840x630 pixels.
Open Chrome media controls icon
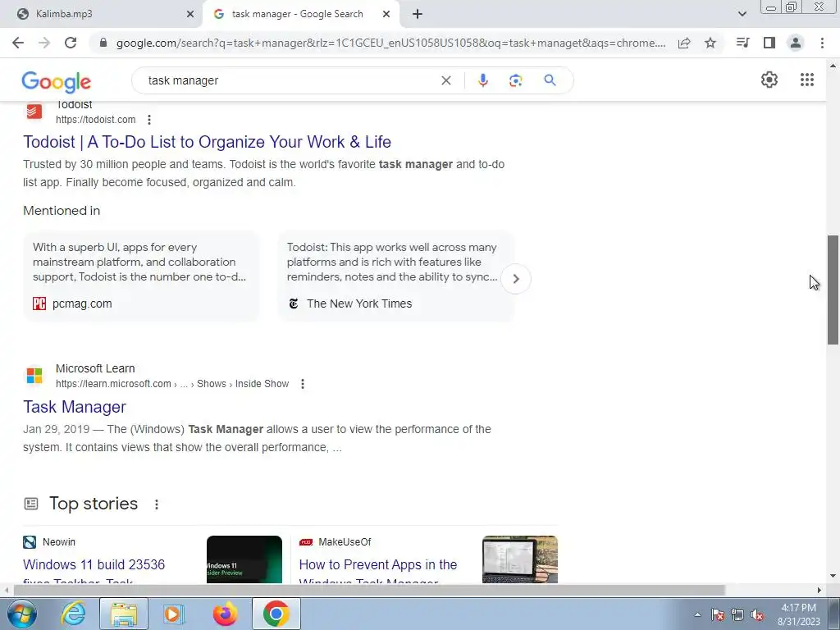742,43
